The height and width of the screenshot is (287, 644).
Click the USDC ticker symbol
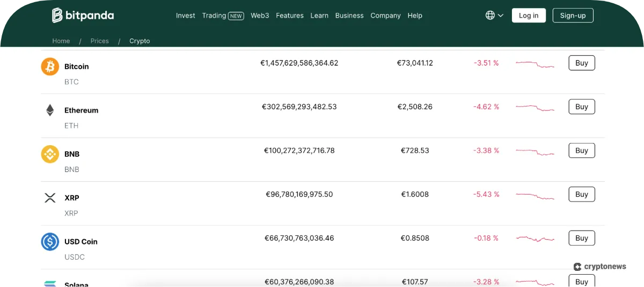pos(75,257)
